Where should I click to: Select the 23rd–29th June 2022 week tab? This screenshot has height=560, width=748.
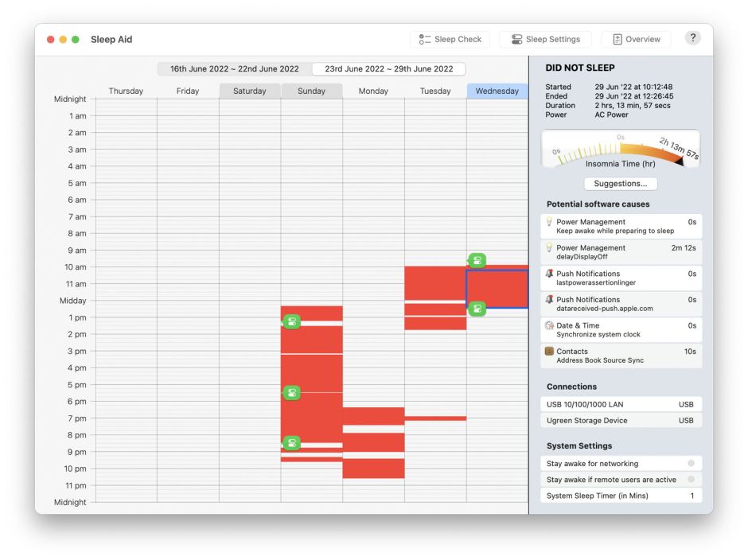[388, 69]
